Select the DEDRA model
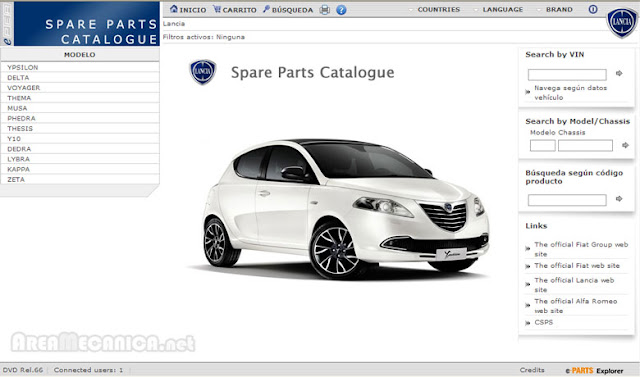Screen dimensions: 640x377 (80, 149)
